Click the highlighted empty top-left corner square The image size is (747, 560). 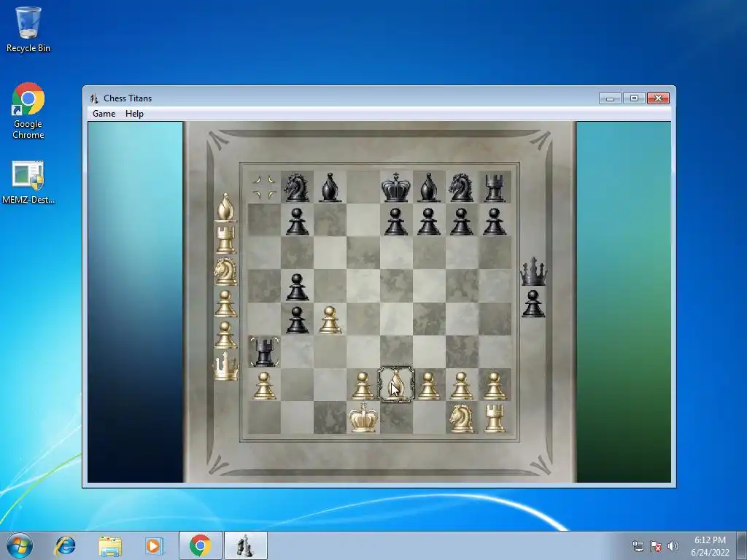click(x=264, y=187)
